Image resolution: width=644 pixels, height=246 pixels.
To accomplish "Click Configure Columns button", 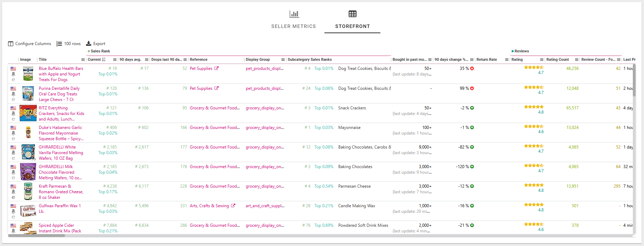I will pos(30,44).
